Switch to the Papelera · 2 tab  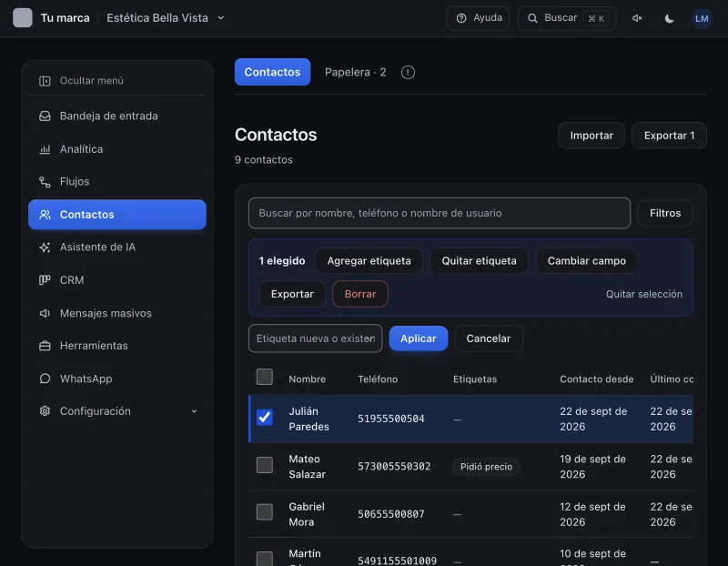point(355,73)
